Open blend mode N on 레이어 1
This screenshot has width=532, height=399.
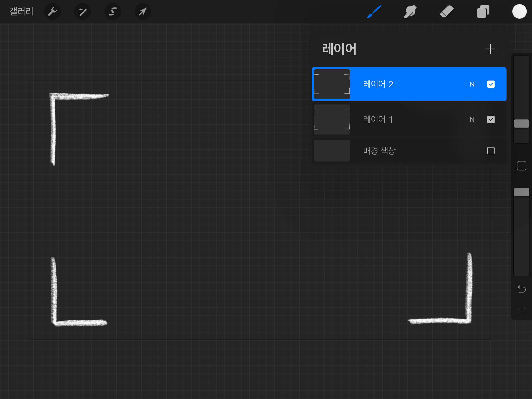472,119
